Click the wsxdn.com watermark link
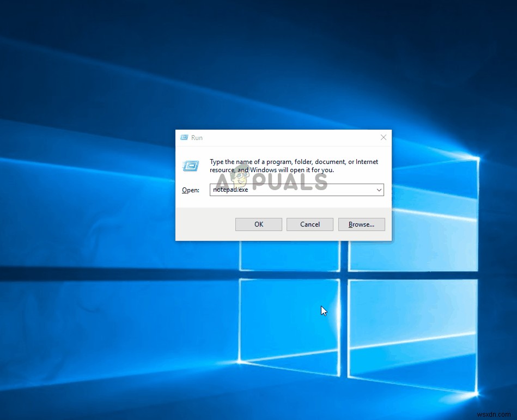Image resolution: width=517 pixels, height=420 pixels. point(495,413)
